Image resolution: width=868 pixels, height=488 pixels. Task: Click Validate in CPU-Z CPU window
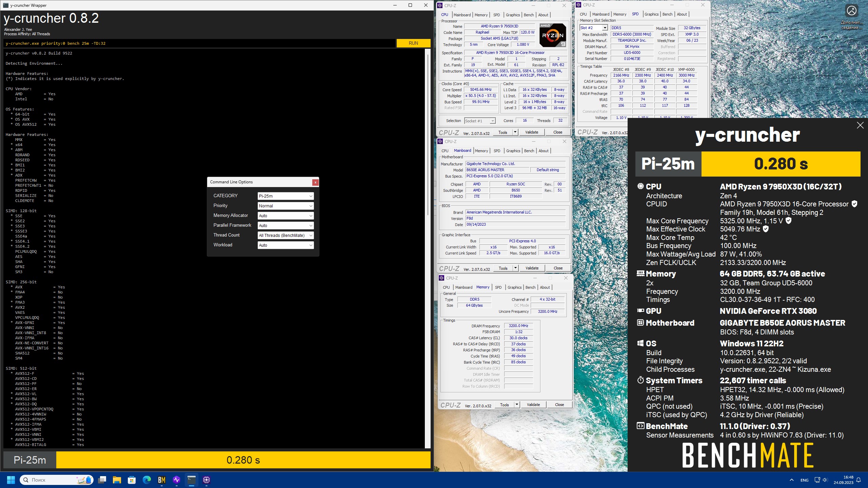tap(532, 132)
